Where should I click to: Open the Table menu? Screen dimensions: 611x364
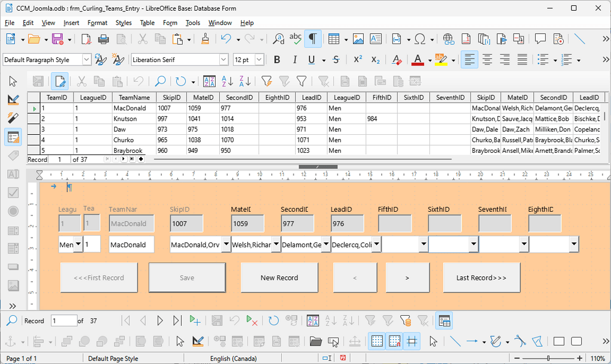pyautogui.click(x=147, y=23)
